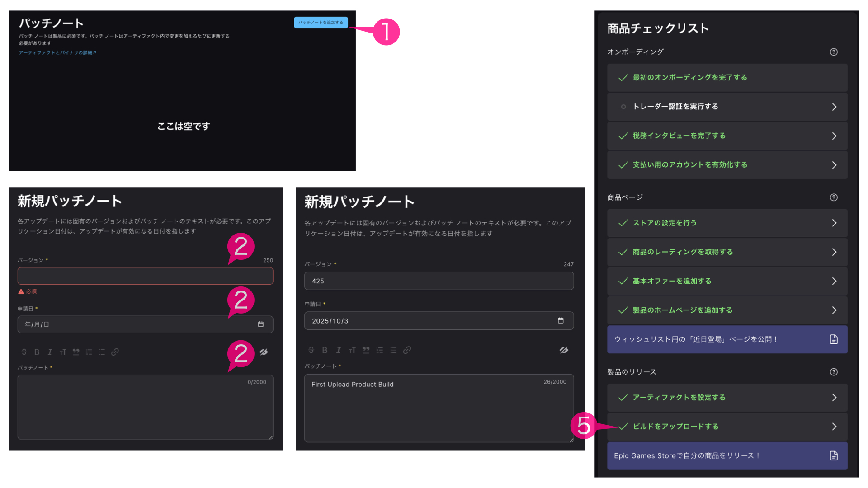Open アーティファクトを設定する checklist entry

tap(727, 398)
